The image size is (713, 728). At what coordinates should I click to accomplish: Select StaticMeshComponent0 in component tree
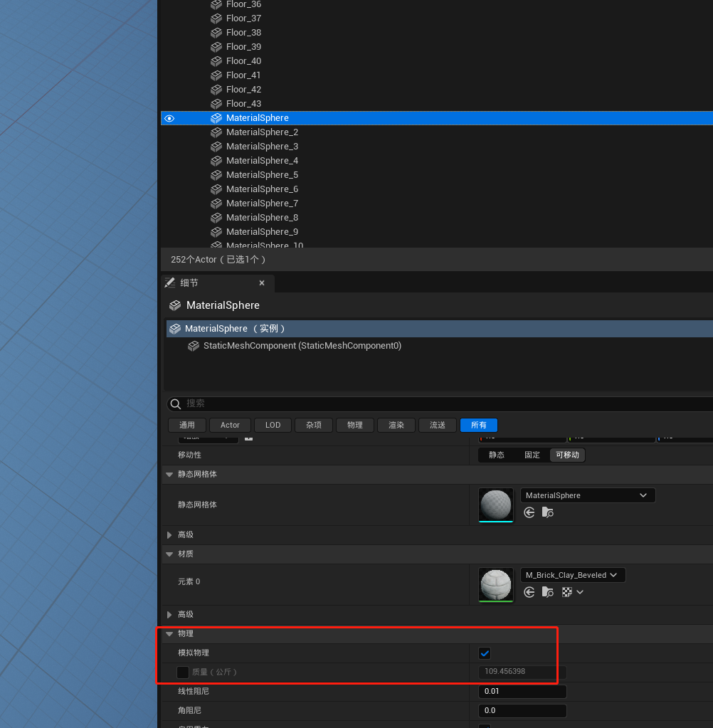302,346
